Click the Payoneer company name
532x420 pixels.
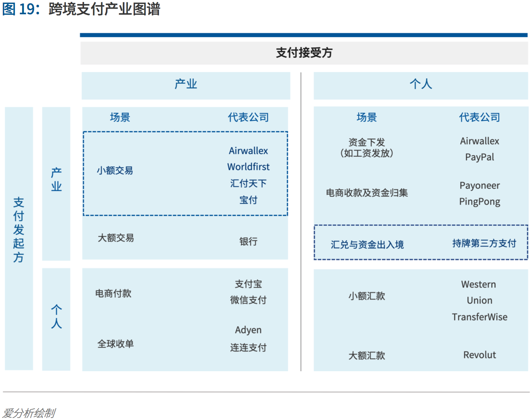(x=480, y=186)
